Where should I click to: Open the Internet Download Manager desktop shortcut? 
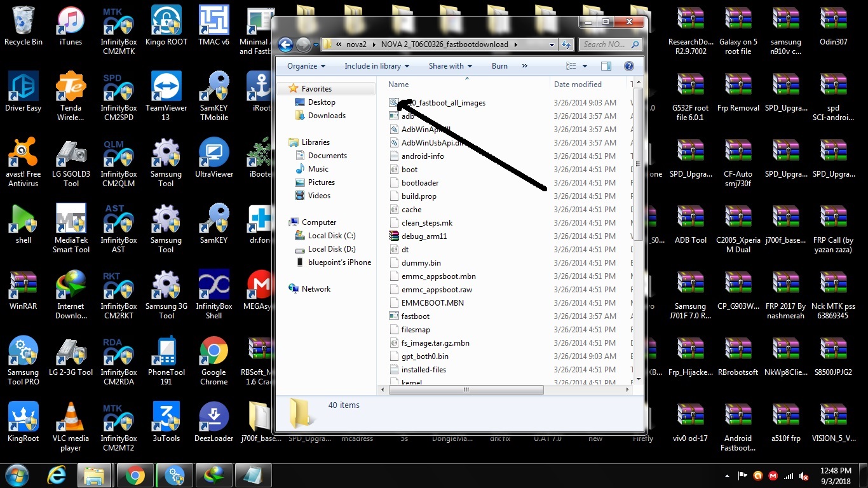[x=71, y=295]
